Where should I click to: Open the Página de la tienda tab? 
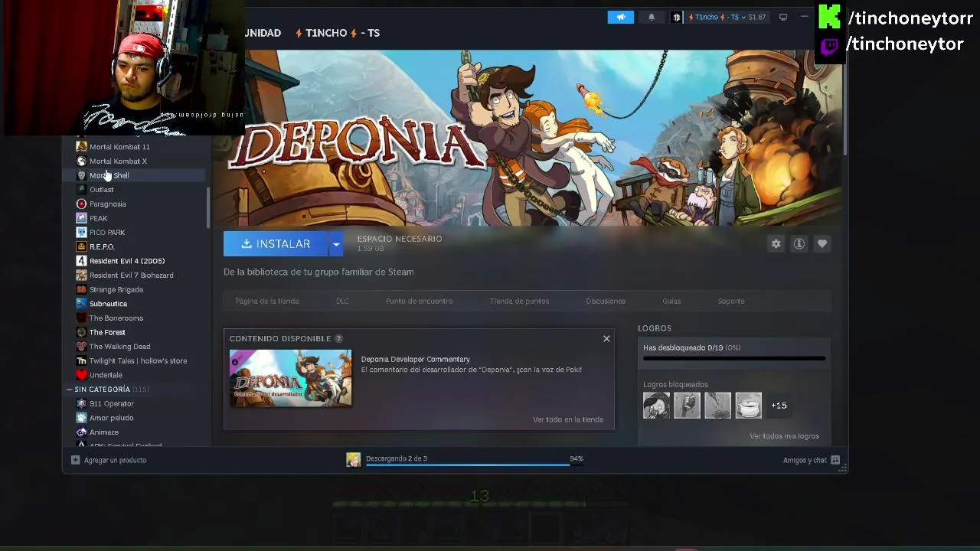click(x=267, y=301)
